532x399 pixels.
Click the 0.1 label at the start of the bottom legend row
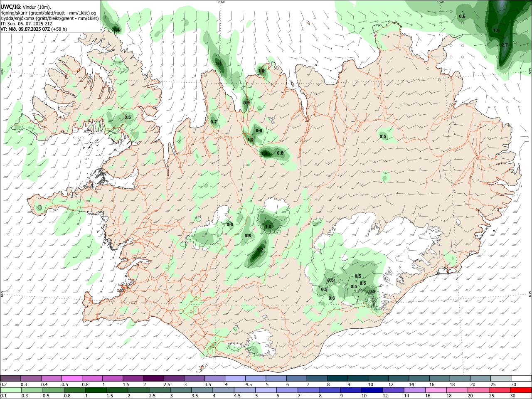click(x=3, y=396)
